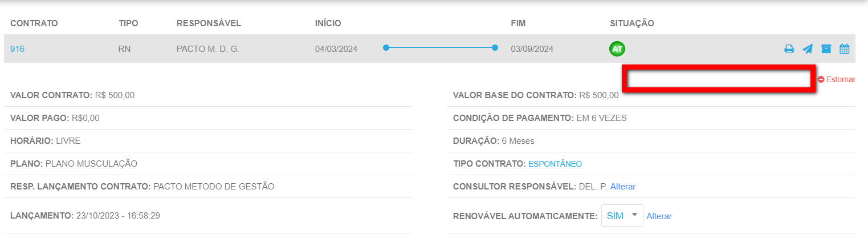The height and width of the screenshot is (234, 868).
Task: Click the CONTRATO column header
Action: pos(34,23)
